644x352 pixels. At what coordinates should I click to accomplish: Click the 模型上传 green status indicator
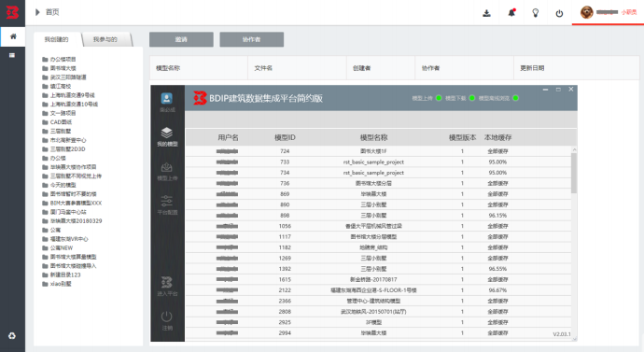pos(439,98)
